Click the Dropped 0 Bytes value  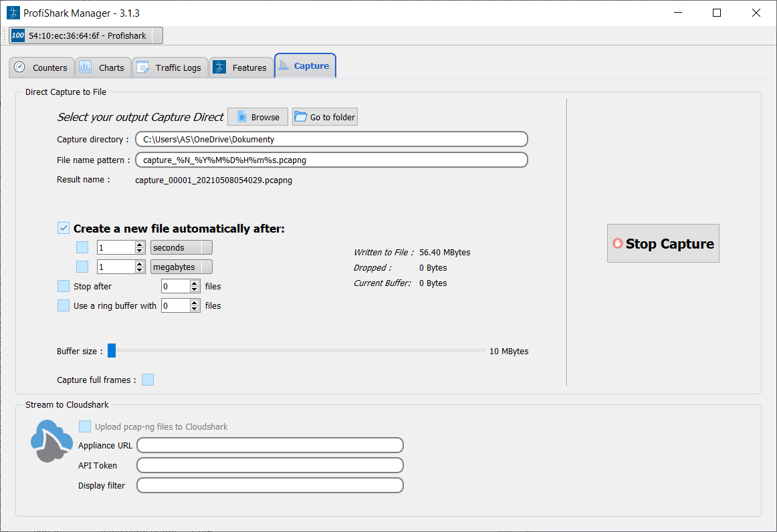pyautogui.click(x=433, y=268)
